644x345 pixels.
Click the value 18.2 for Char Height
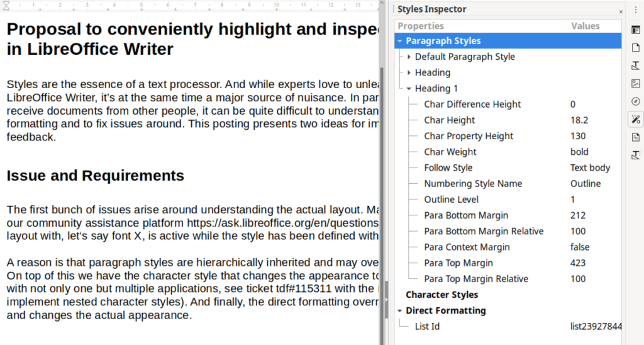[579, 120]
